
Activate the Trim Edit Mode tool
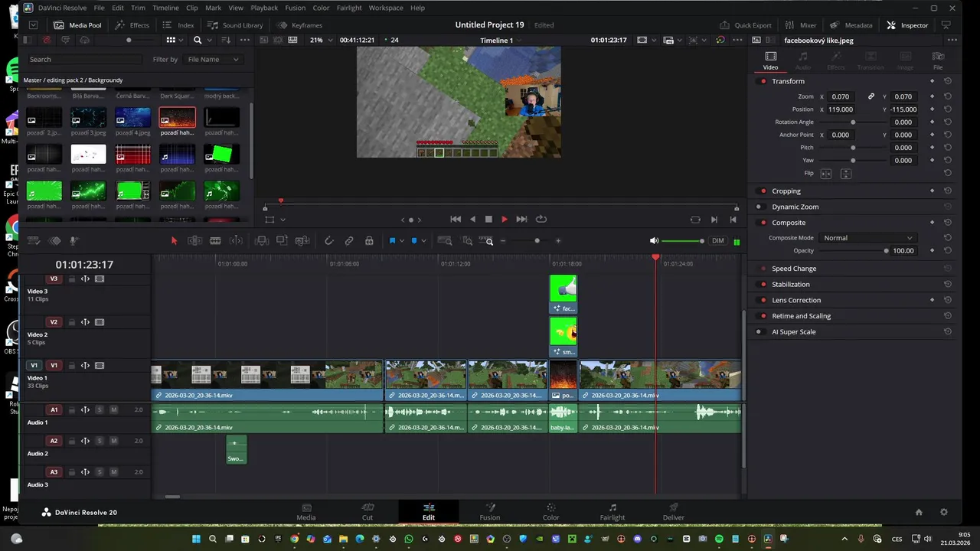[195, 241]
